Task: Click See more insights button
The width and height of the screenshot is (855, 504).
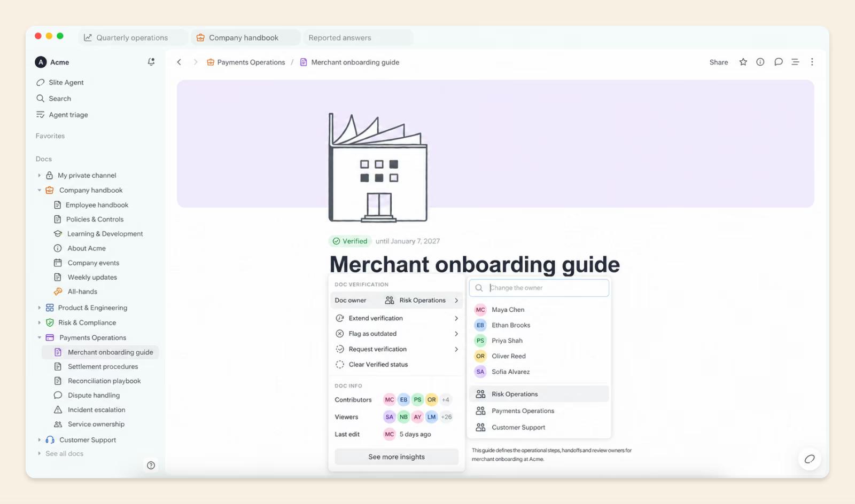Action: pyautogui.click(x=397, y=457)
